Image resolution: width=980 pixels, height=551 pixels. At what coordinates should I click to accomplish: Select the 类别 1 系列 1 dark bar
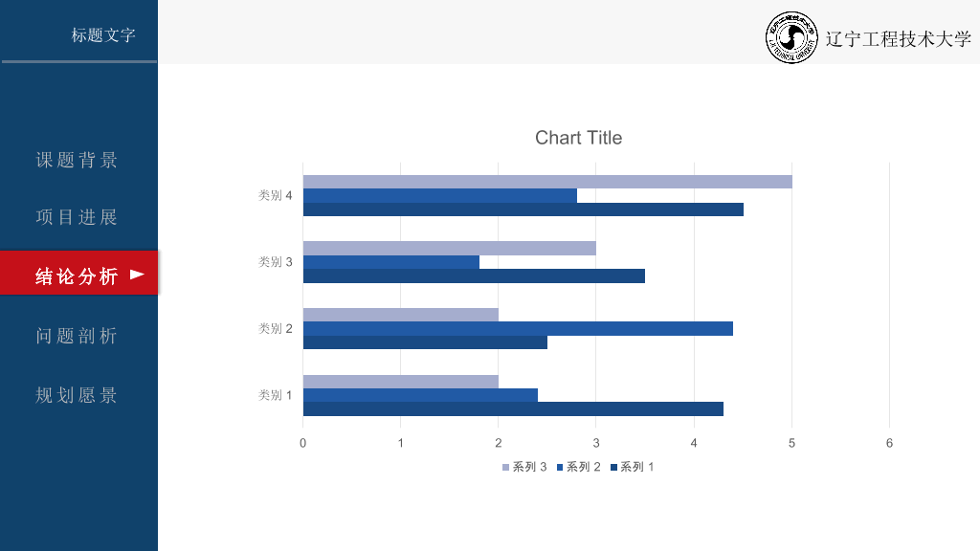(513, 409)
